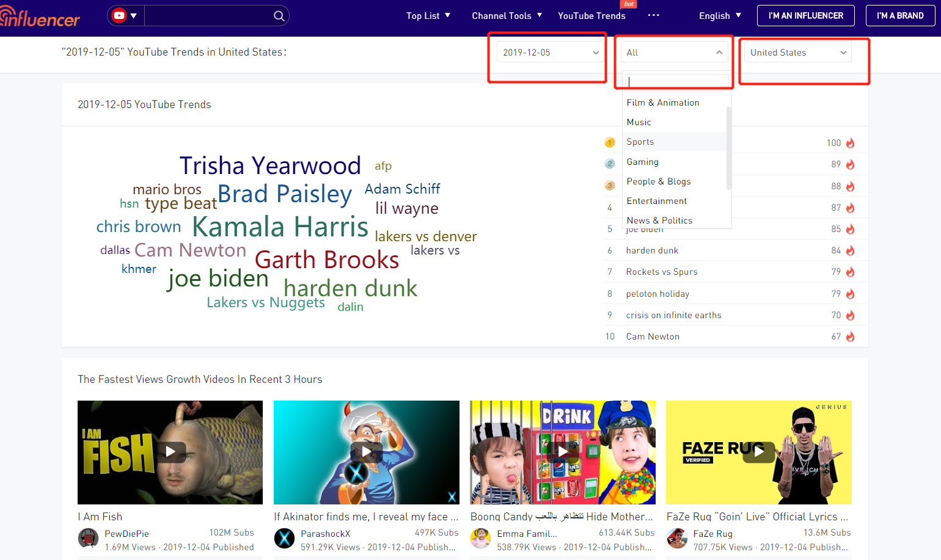
Task: Click I'M AN INFLUENCER button
Action: (806, 16)
